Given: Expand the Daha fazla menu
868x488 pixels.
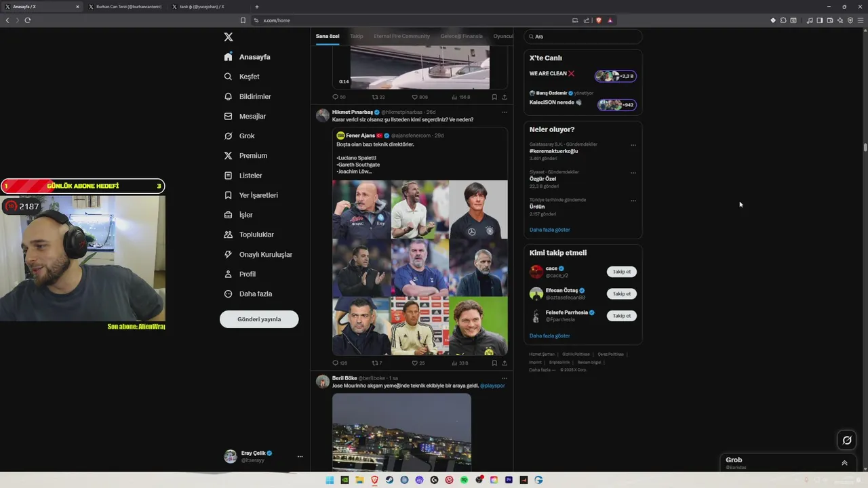Looking at the screenshot, I should pos(248,293).
